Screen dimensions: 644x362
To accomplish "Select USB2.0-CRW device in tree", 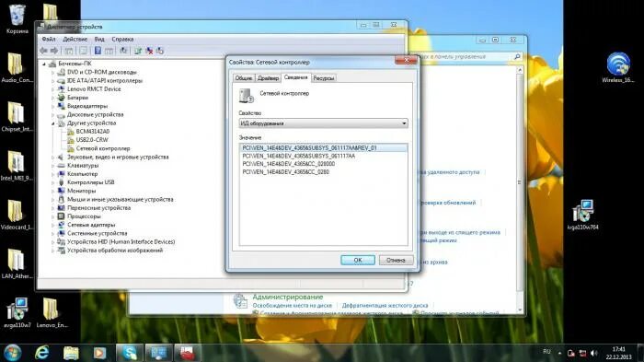I will click(x=92, y=140).
